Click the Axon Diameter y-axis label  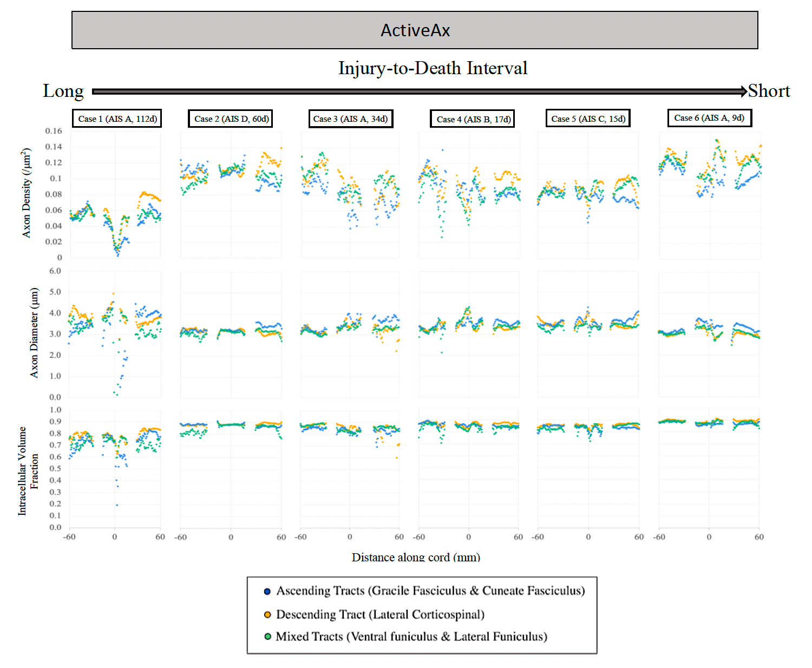pos(34,332)
